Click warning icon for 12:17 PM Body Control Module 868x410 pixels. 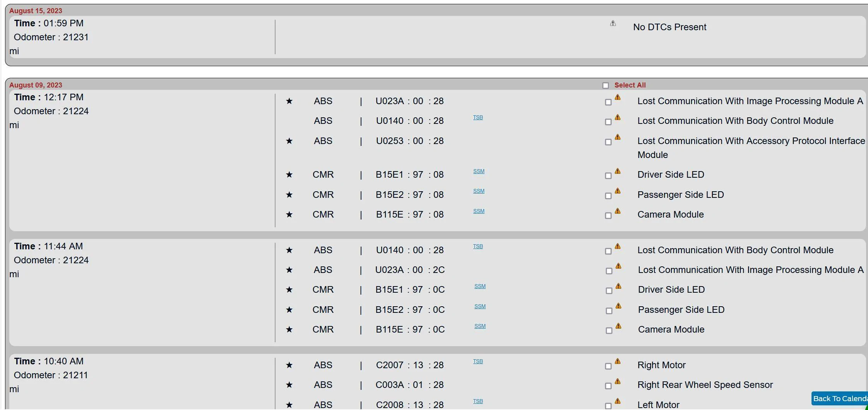[x=618, y=117]
